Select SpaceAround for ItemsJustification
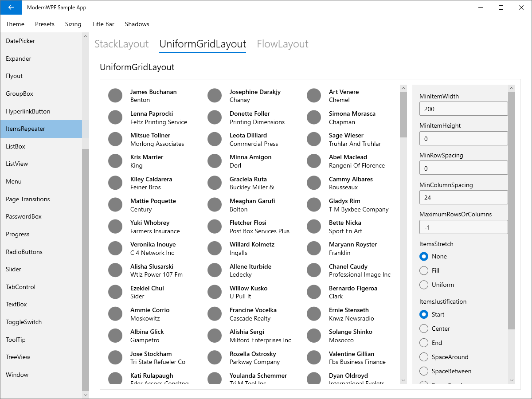 [x=444, y=357]
